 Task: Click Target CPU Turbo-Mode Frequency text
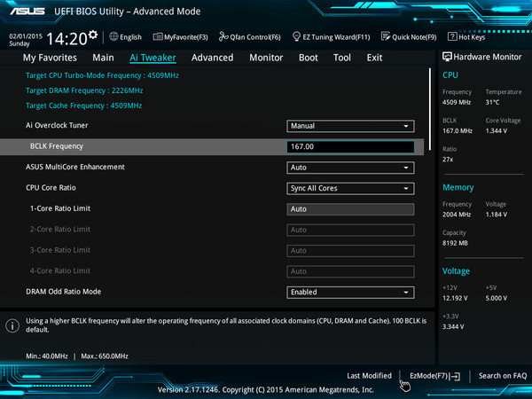102,75
